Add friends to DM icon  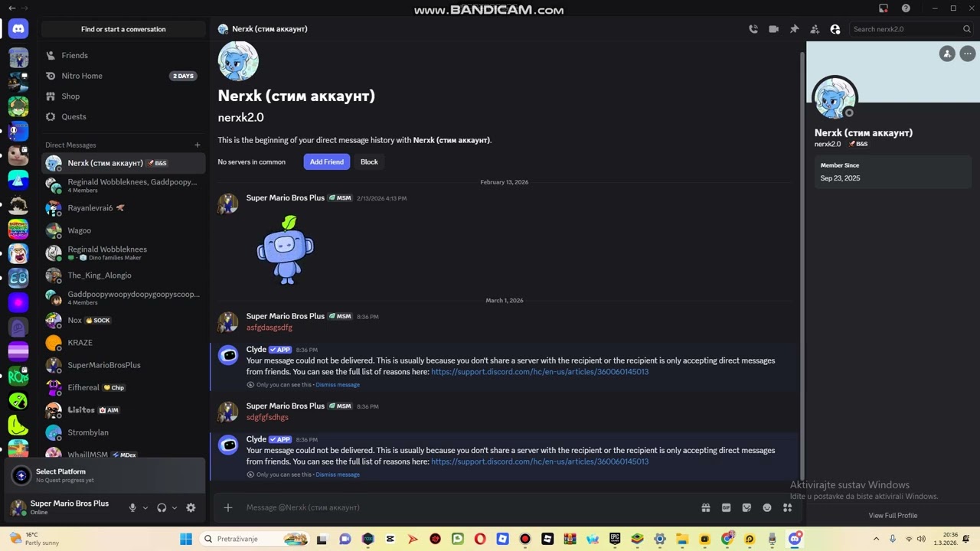[x=815, y=29]
